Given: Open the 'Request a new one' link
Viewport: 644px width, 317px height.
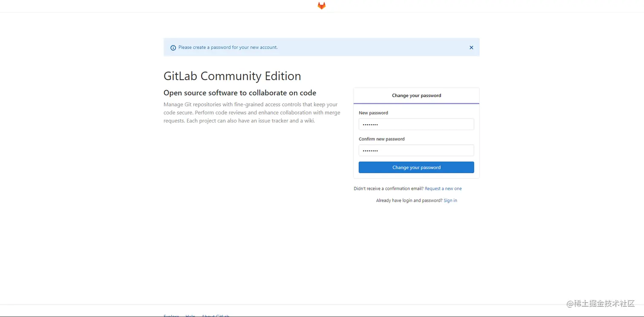Looking at the screenshot, I should pyautogui.click(x=443, y=188).
